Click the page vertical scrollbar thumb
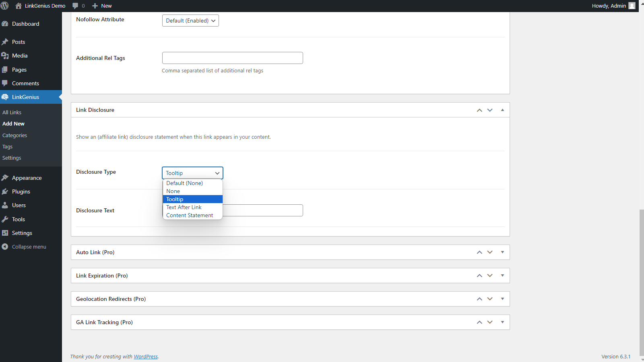This screenshot has height=362, width=644. coord(642,282)
